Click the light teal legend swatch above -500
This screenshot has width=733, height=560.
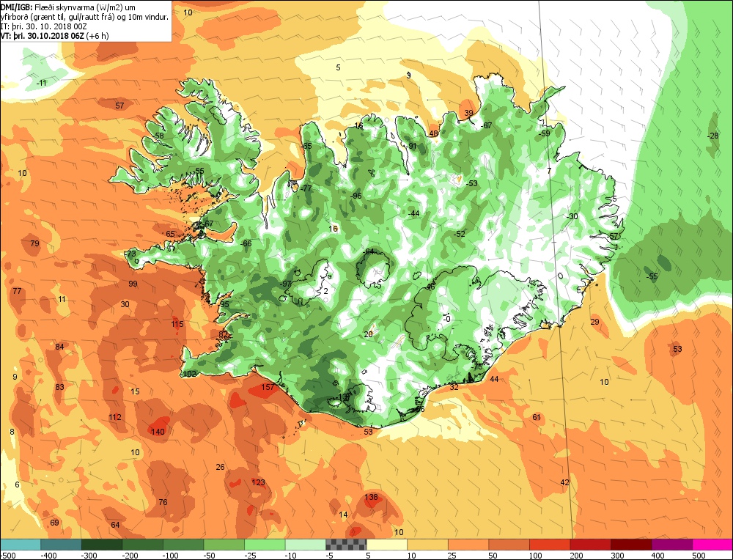point(20,545)
